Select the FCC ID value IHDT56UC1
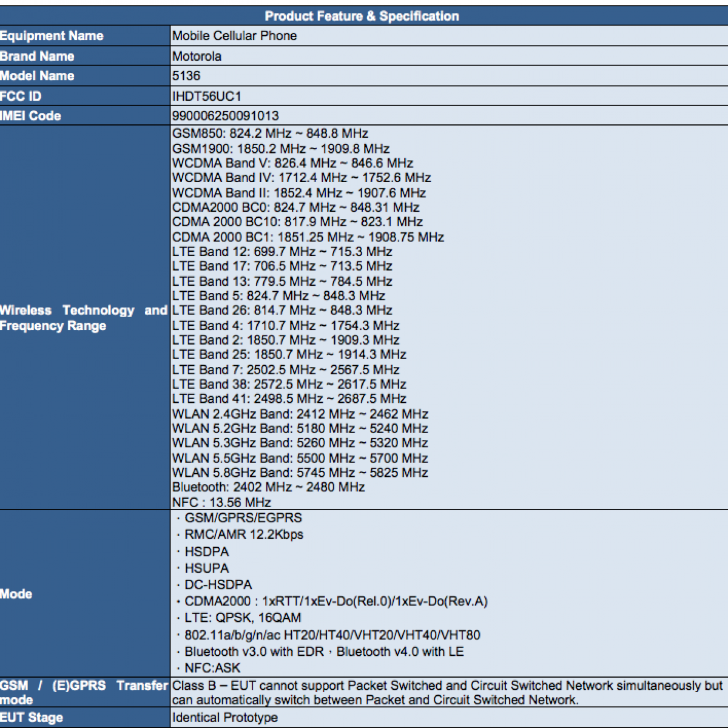The image size is (728, 728). [x=207, y=96]
